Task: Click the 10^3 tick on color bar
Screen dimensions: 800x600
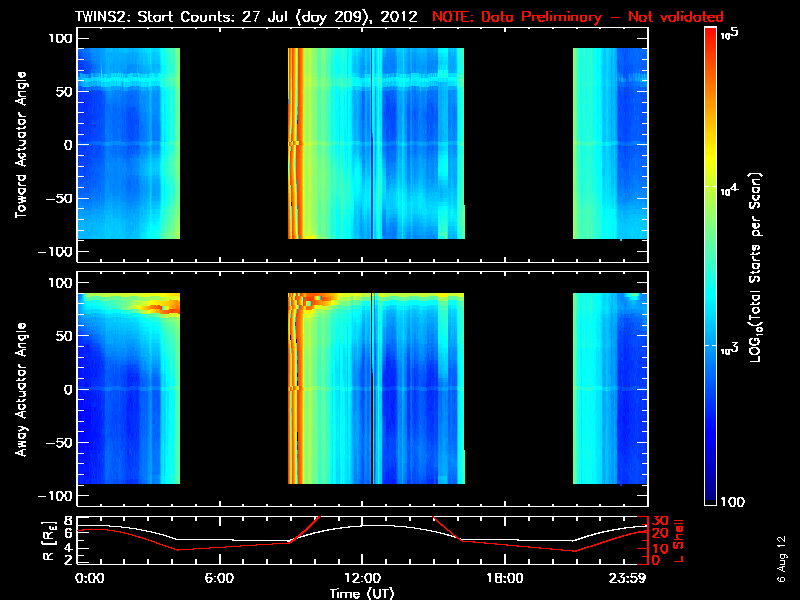Action: tap(729, 349)
